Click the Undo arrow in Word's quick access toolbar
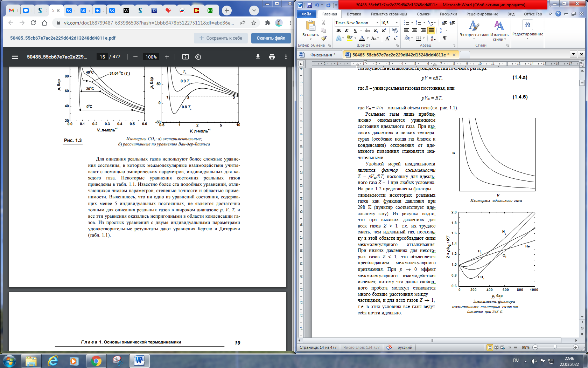The width and height of the screenshot is (588, 368). (317, 5)
